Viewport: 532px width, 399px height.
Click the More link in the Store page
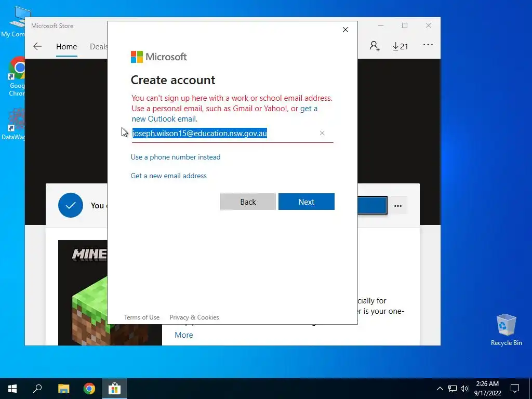click(x=183, y=335)
